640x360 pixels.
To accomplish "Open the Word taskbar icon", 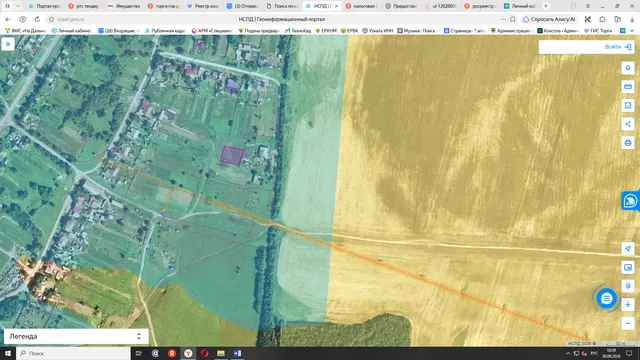I will pos(237,353).
